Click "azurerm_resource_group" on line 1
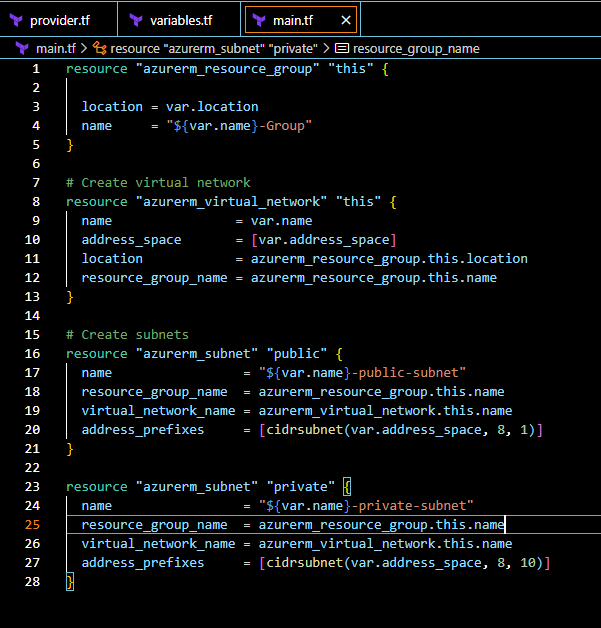Image resolution: width=601 pixels, height=628 pixels. coord(227,69)
